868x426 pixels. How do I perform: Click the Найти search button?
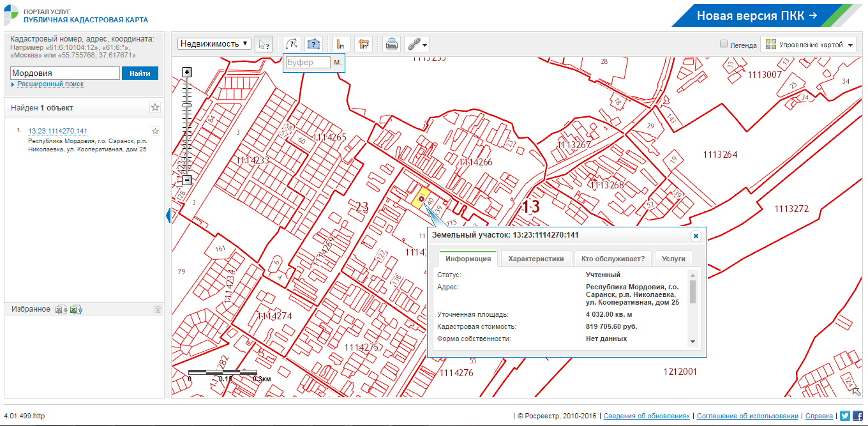coord(140,73)
